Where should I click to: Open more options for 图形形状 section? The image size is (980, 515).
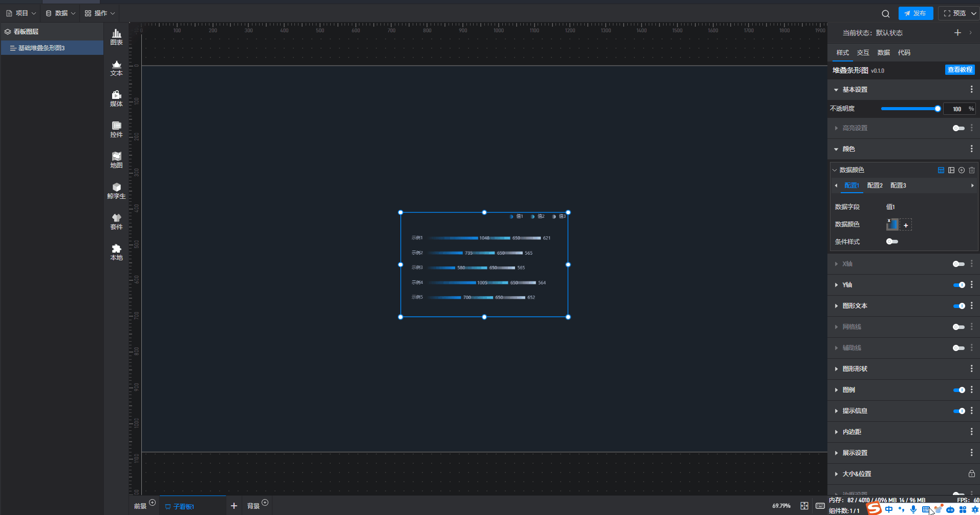(971, 368)
